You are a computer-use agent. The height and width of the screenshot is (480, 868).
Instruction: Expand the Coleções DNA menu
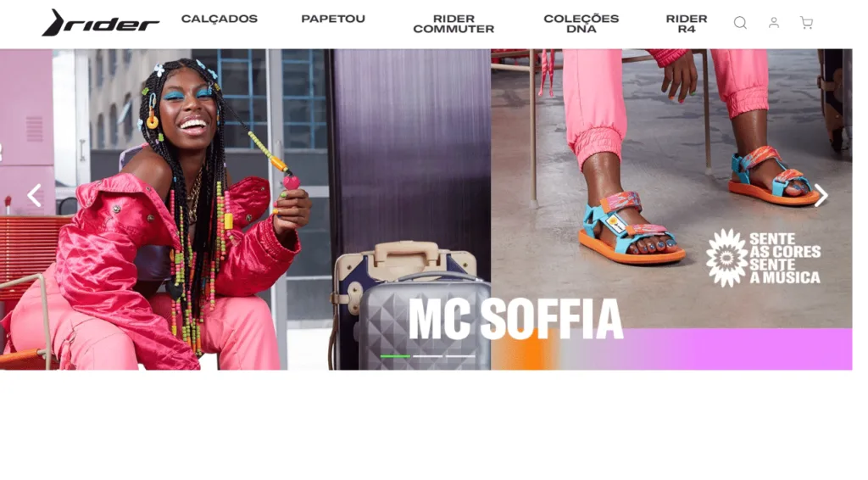581,24
